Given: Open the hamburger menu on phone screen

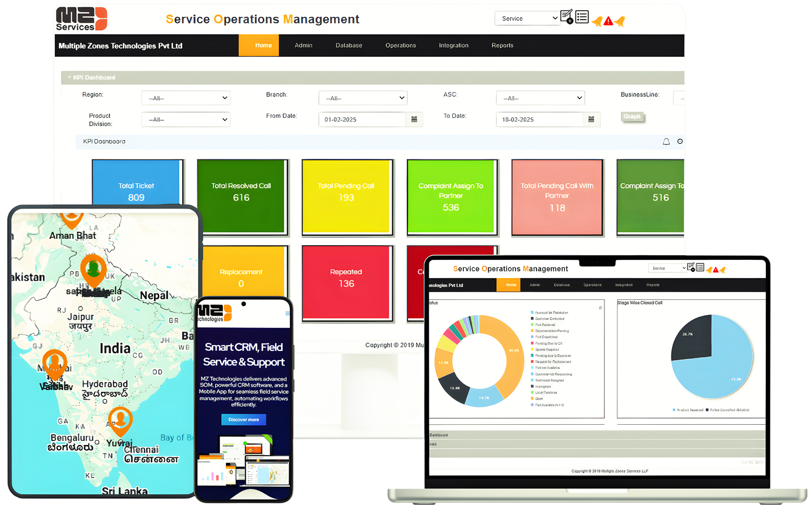Looking at the screenshot, I should click(x=288, y=313).
